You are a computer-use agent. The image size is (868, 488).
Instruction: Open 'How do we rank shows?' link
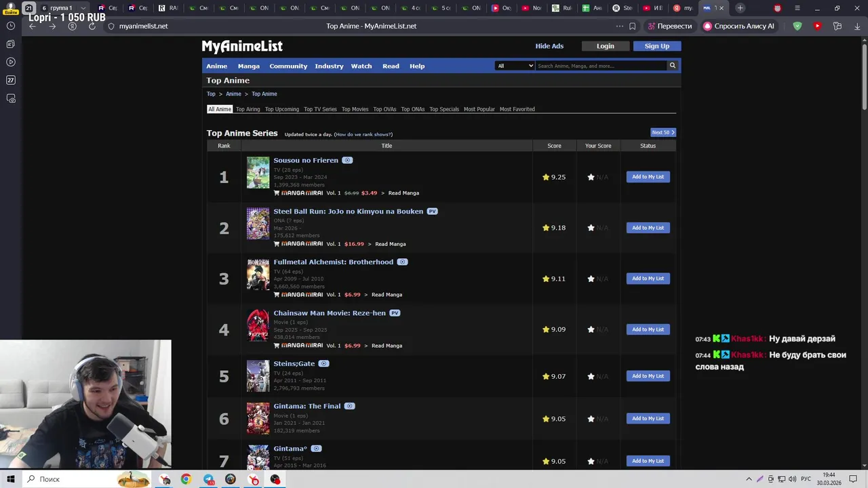point(363,134)
